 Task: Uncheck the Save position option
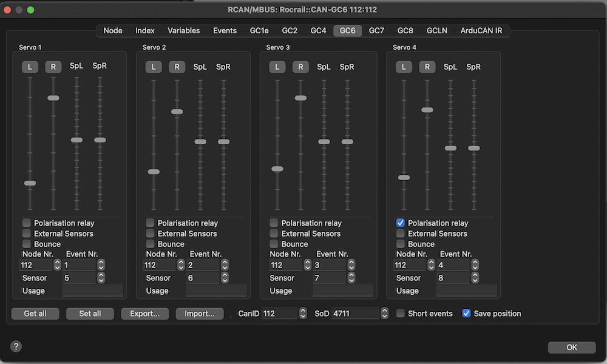click(466, 314)
